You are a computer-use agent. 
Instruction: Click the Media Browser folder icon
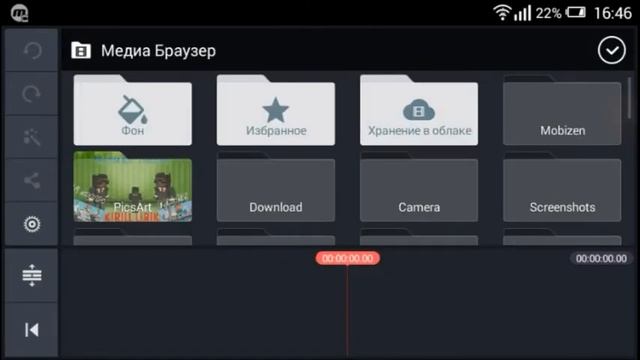(81, 51)
